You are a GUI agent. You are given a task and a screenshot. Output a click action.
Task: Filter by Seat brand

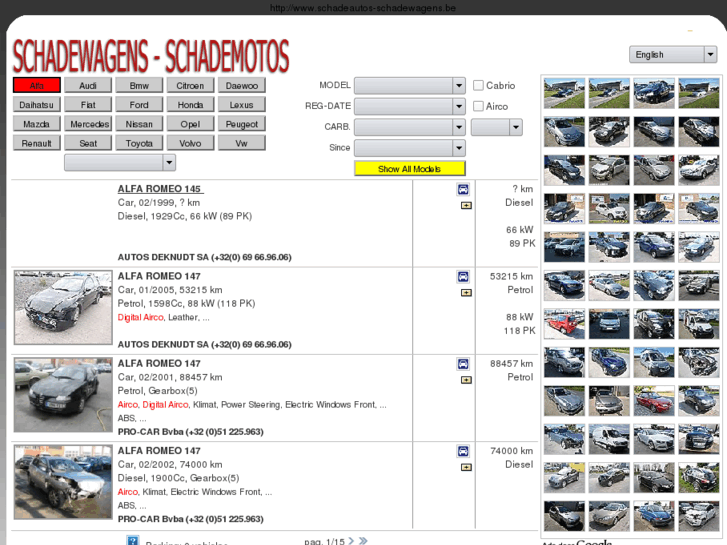(x=88, y=143)
